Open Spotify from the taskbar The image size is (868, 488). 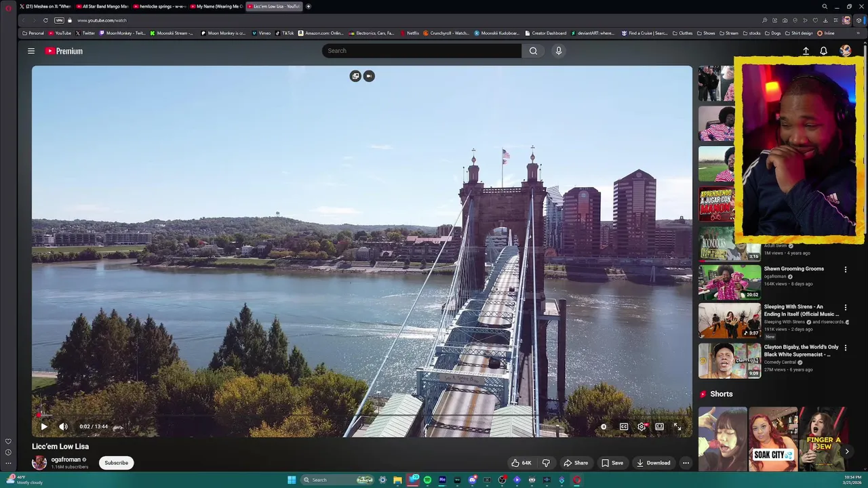coord(427,480)
